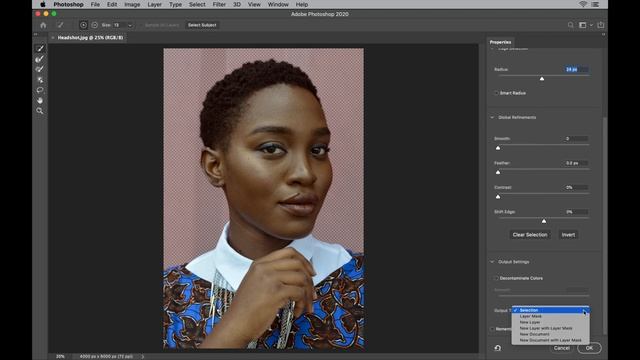Open the tool preset brush icon

point(60,25)
